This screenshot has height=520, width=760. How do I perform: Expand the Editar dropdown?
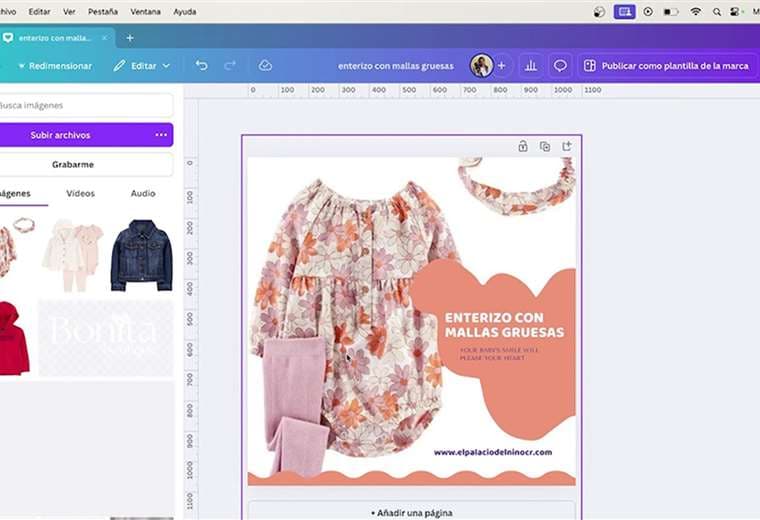142,65
